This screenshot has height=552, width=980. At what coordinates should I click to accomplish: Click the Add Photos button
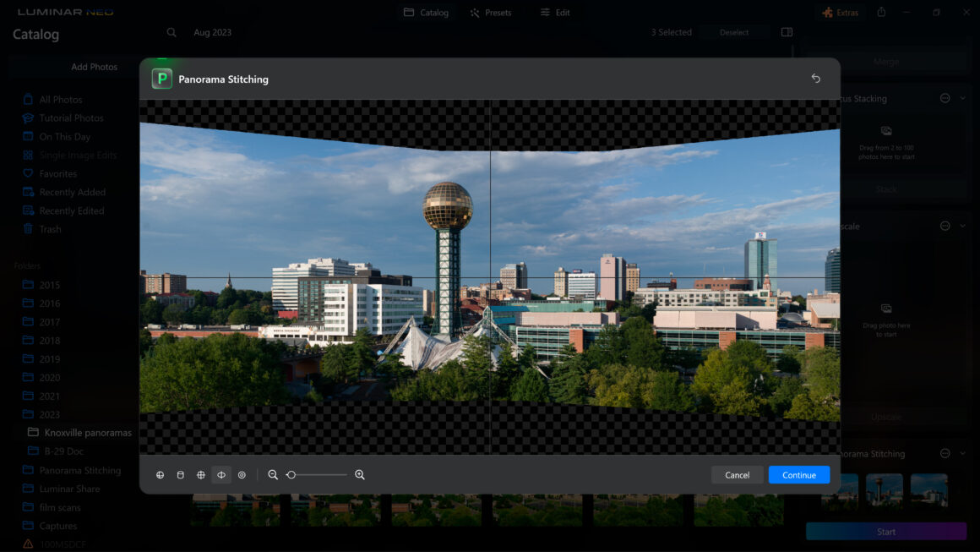pos(94,67)
